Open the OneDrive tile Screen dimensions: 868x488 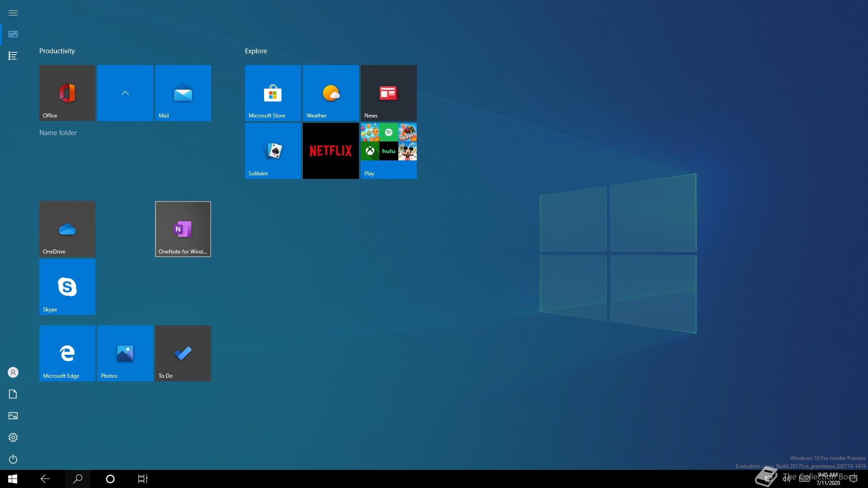tap(67, 229)
